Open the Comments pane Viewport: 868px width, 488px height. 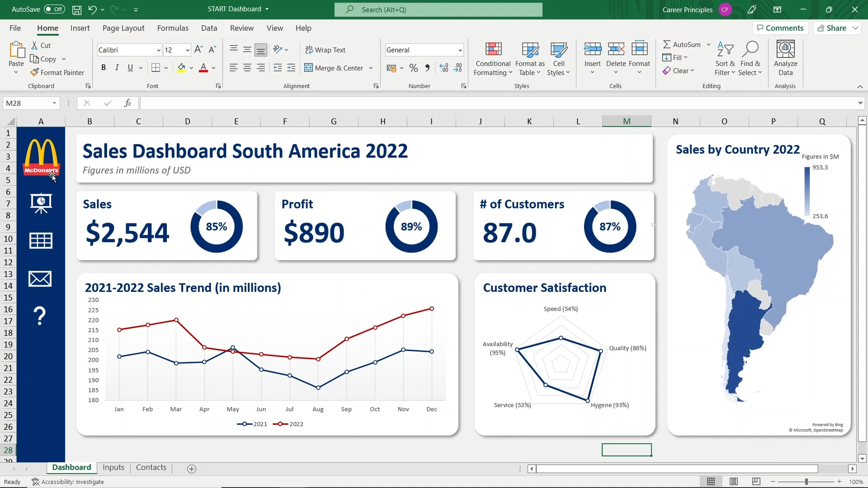pos(780,27)
